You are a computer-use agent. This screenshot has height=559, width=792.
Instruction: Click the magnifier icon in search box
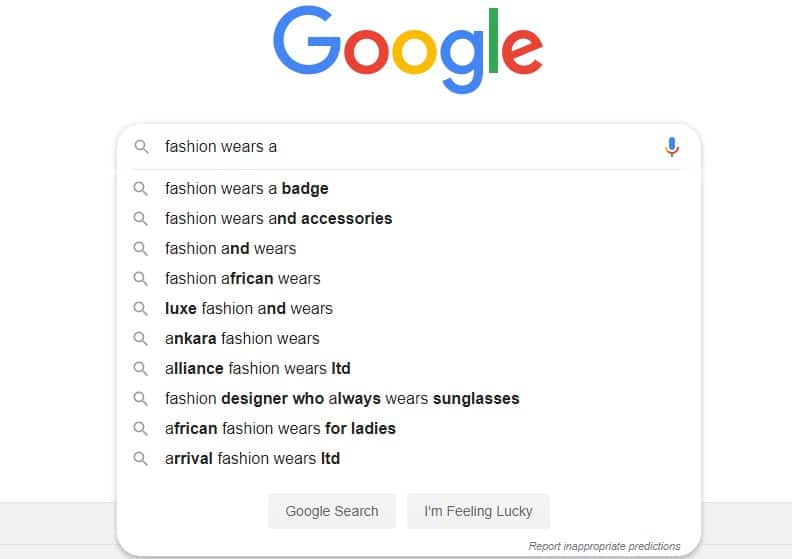pyautogui.click(x=141, y=147)
